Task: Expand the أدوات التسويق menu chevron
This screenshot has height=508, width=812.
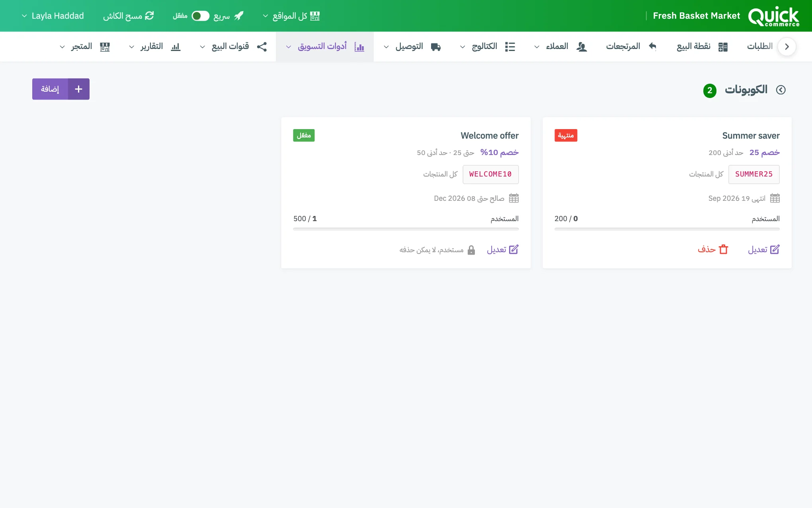Action: pos(289,47)
